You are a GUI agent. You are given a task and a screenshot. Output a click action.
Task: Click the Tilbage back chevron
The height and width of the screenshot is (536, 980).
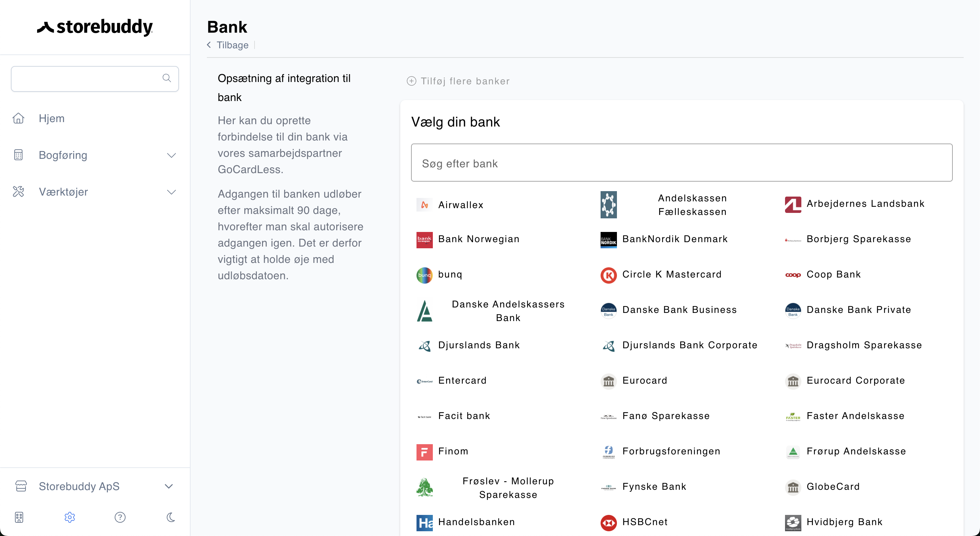[209, 45]
